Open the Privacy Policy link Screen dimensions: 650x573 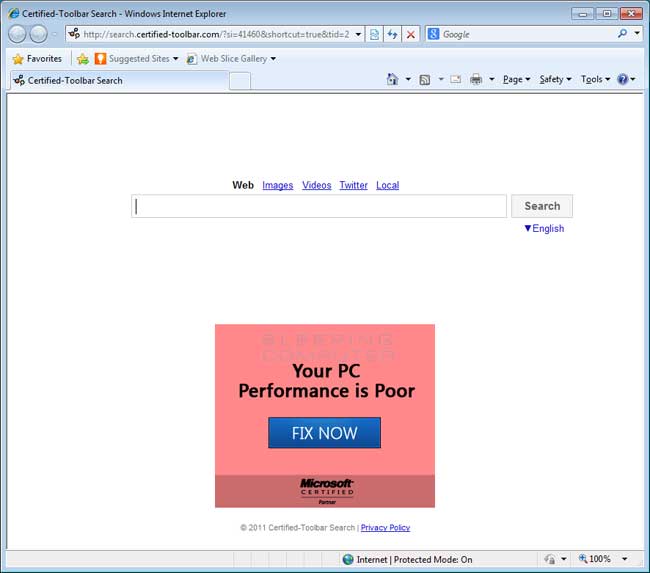point(385,527)
